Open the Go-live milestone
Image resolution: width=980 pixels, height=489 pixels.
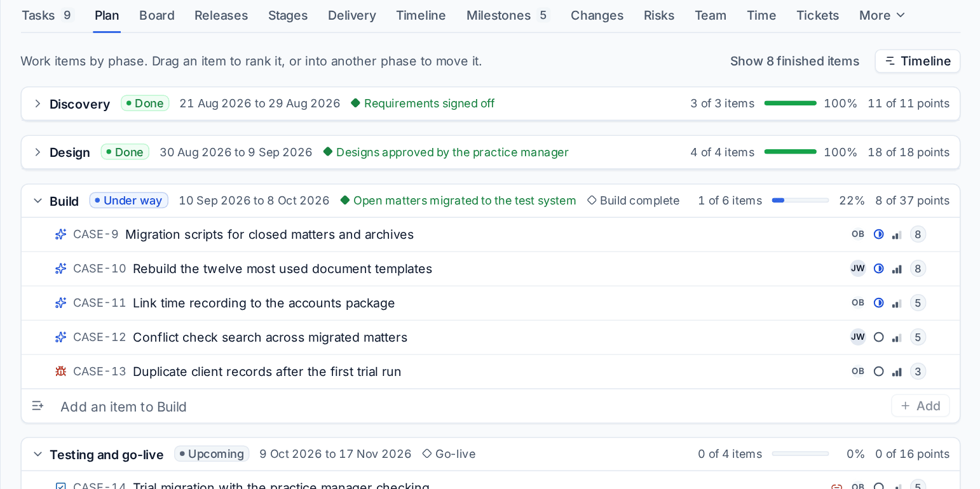coord(449,454)
